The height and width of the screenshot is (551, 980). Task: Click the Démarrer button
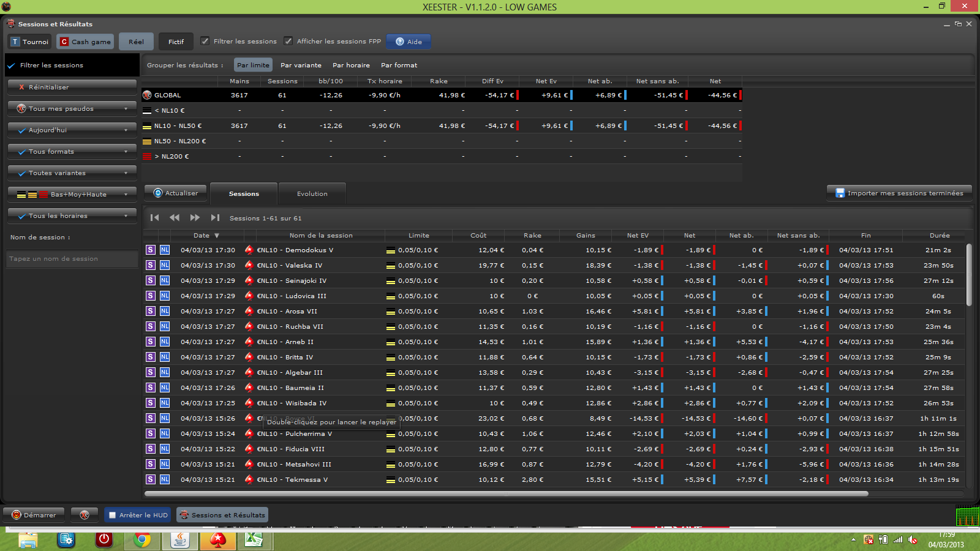tap(34, 515)
